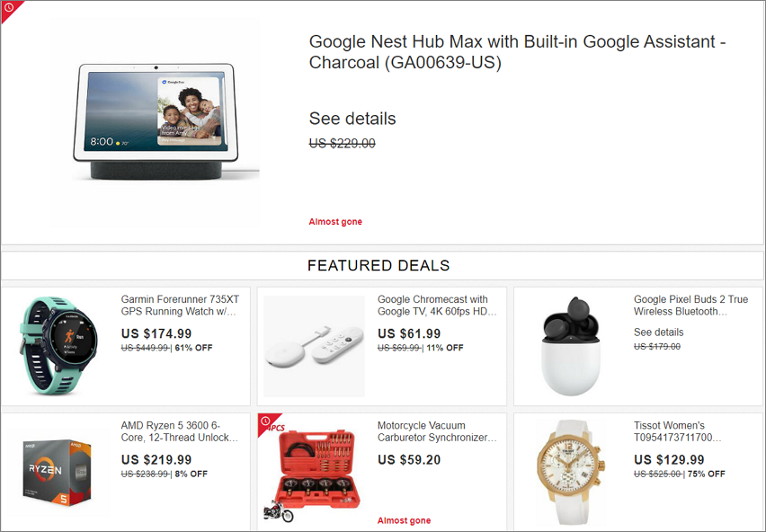
Task: Open Google Pixel Buds 2 title link
Action: tap(690, 306)
